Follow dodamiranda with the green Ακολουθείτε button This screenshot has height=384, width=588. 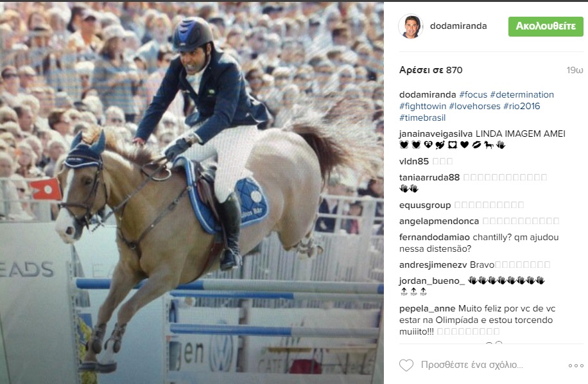546,26
